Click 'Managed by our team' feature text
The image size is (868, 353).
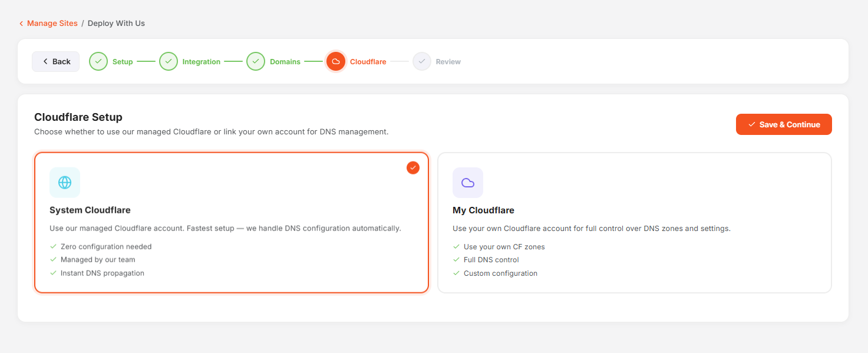(x=98, y=259)
